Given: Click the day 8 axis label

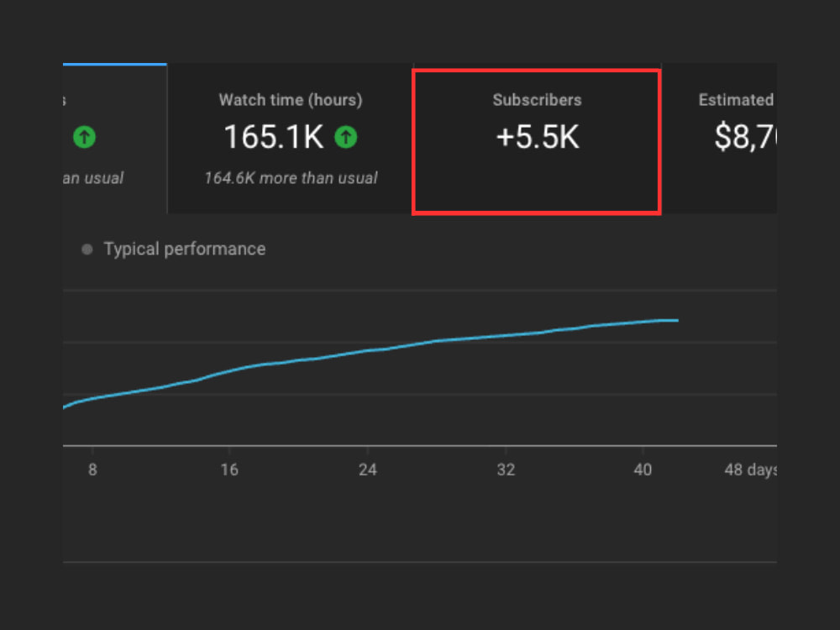Looking at the screenshot, I should click(x=92, y=470).
